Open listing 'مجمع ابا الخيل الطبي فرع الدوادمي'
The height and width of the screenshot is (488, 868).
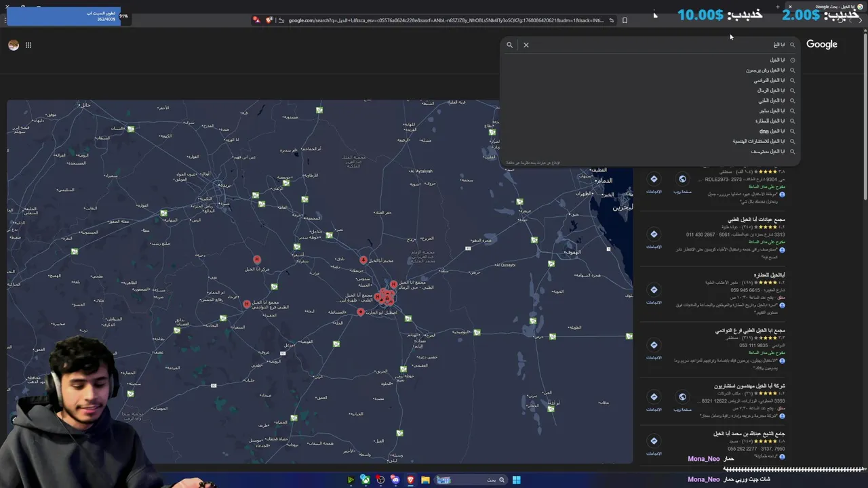point(750,331)
